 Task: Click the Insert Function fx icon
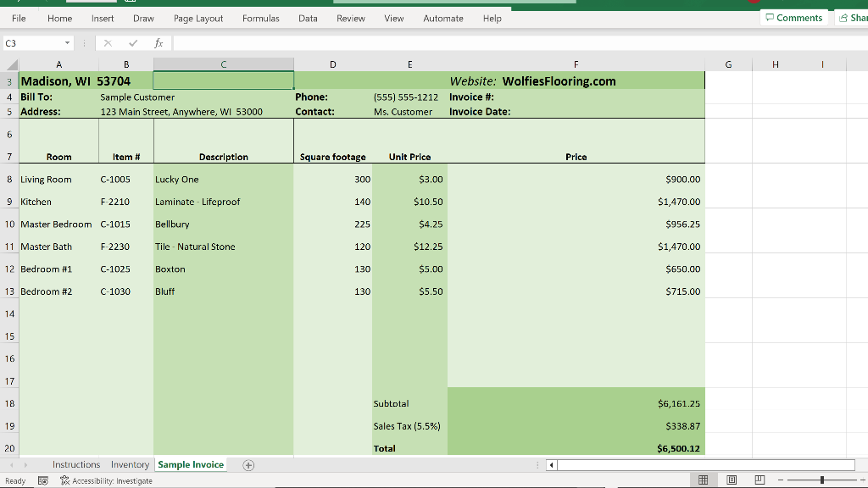click(x=159, y=43)
